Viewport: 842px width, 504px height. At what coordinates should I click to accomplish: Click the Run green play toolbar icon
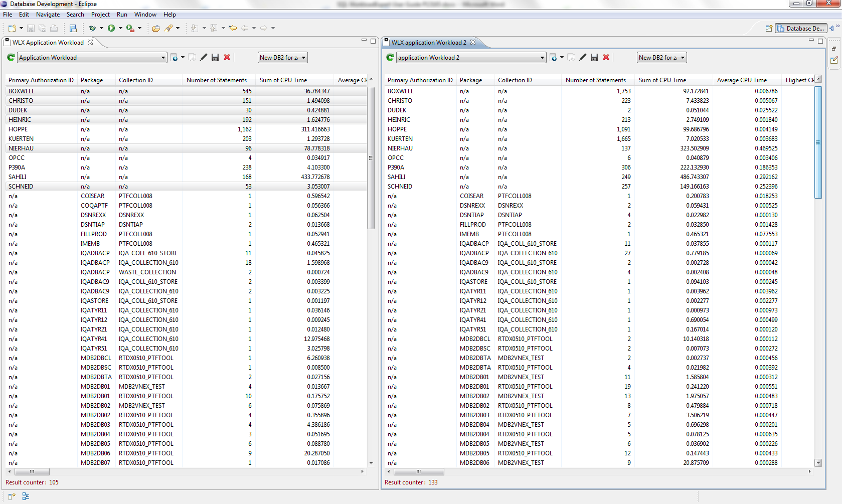[x=111, y=28]
